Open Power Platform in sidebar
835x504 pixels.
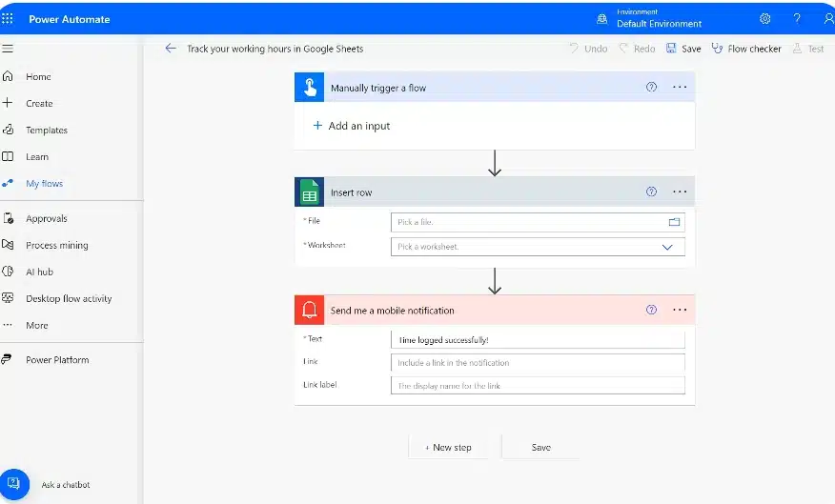pyautogui.click(x=57, y=360)
